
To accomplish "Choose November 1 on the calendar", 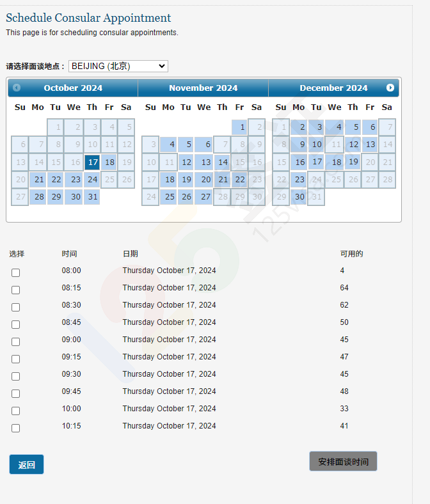I will click(x=240, y=128).
